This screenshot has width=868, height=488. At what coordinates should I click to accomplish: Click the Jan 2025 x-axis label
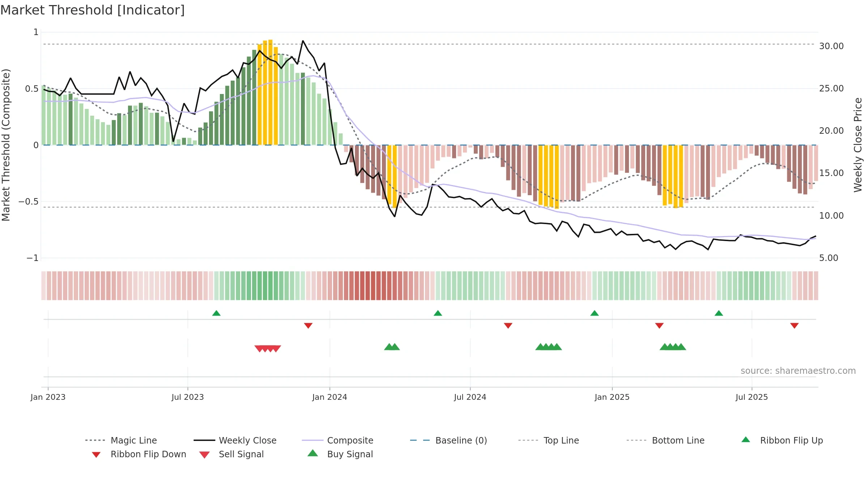click(x=612, y=397)
